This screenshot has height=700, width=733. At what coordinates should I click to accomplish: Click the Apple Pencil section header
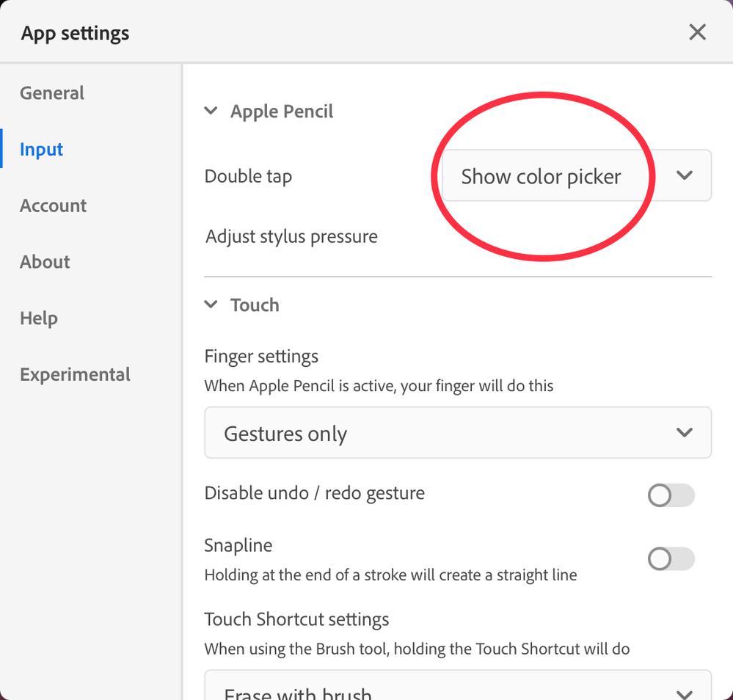[282, 112]
